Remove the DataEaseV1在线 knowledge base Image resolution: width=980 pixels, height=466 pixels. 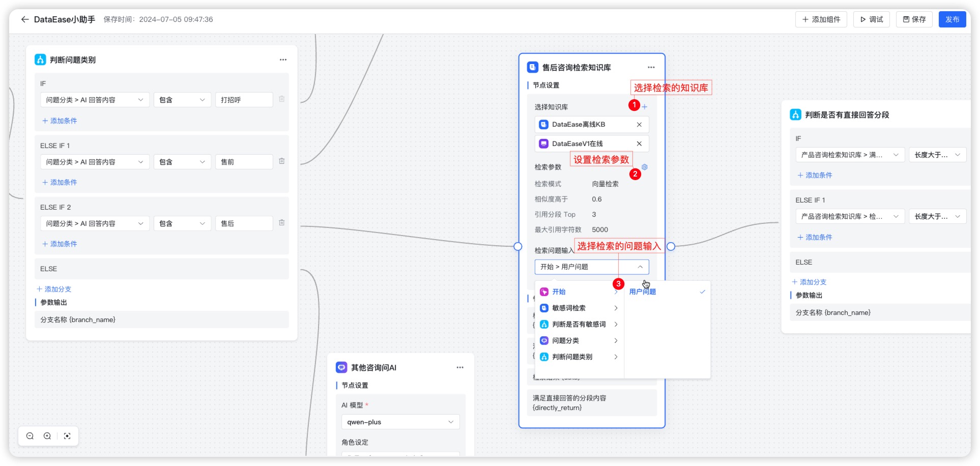pos(639,143)
